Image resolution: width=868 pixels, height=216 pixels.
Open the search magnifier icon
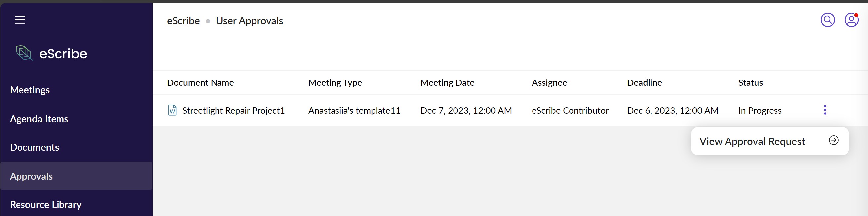point(827,20)
